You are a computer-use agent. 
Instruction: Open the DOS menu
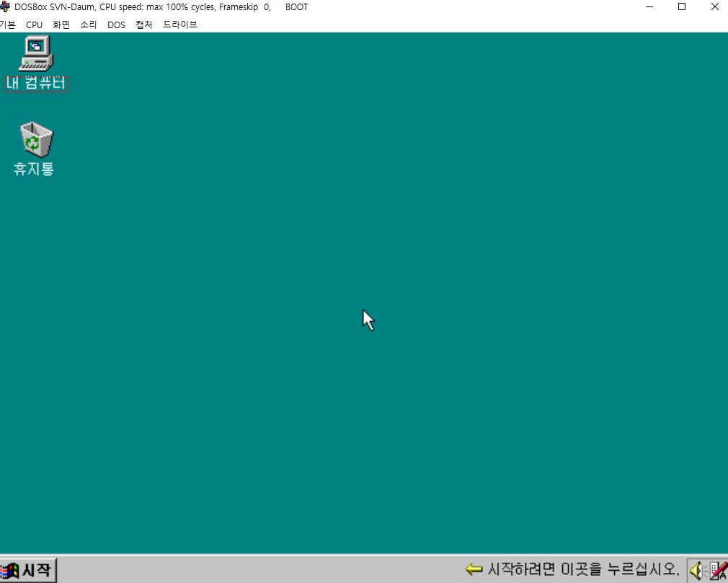click(x=117, y=25)
